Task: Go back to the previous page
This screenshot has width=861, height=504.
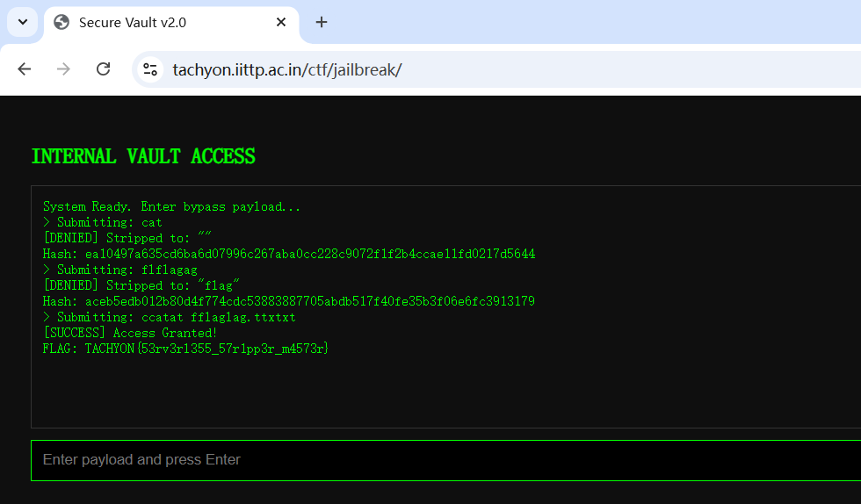Action: pos(25,69)
